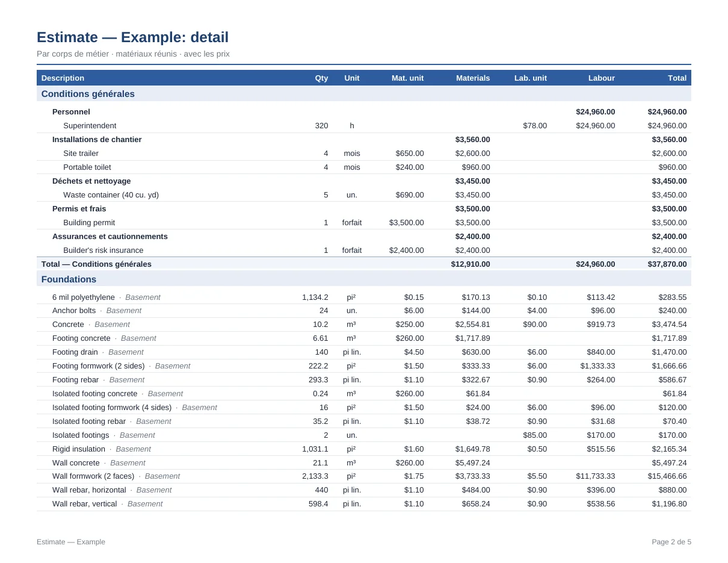
Task: Click the '$37,870.00' section total
Action: tap(667, 264)
